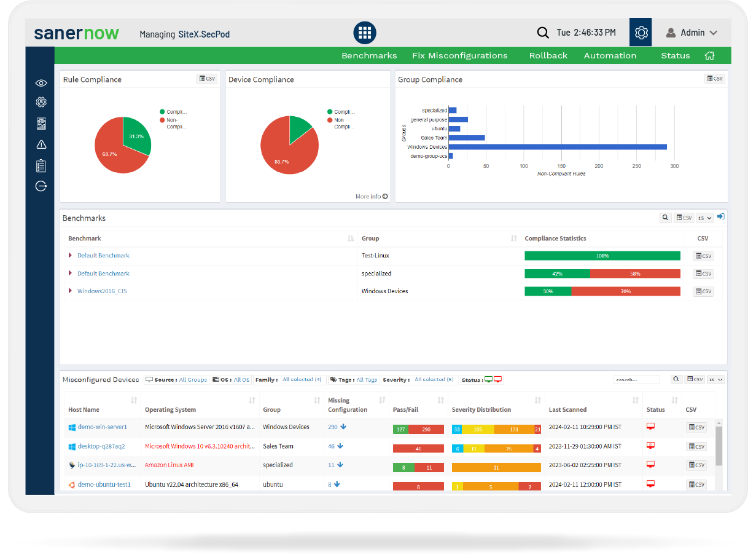756x555 pixels.
Task: Click the magnifier search icon beside the clock
Action: [x=543, y=33]
